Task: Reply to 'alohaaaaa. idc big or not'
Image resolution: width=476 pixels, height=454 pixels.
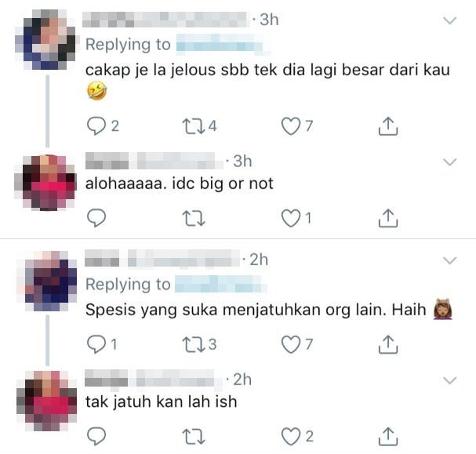Action: pos(96,218)
